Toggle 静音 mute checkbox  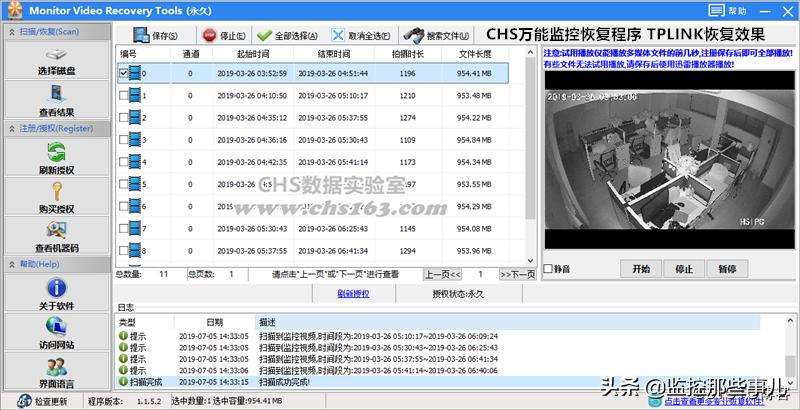click(x=548, y=268)
